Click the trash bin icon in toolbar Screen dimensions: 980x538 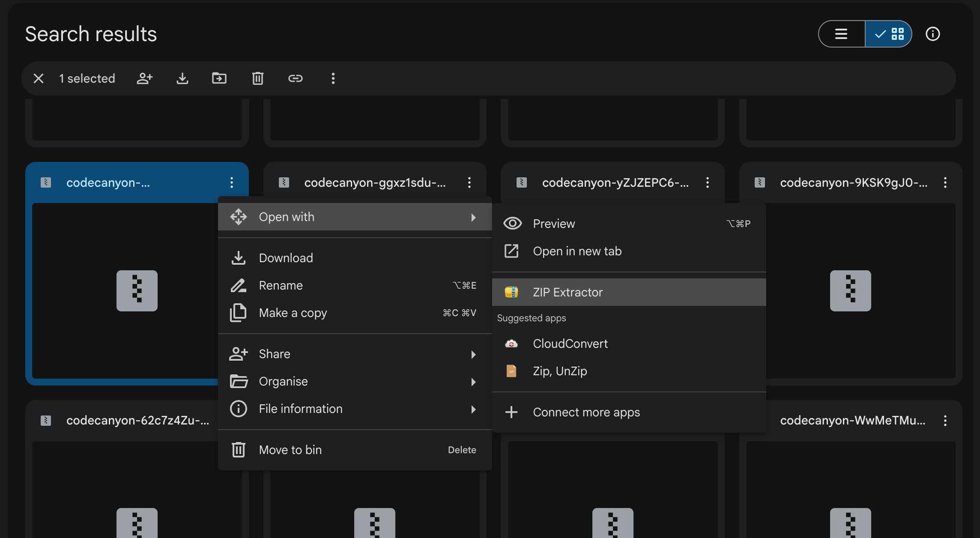258,78
